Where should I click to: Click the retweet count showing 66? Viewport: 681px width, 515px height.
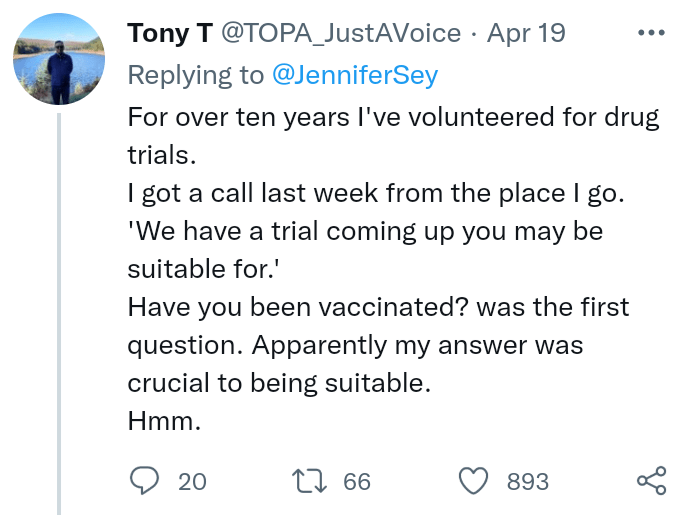coord(357,482)
